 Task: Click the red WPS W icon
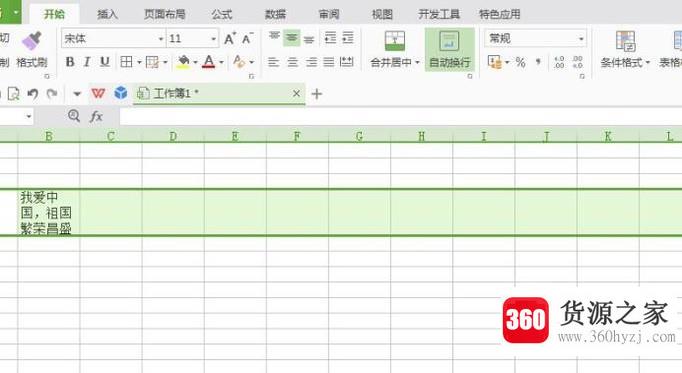(98, 93)
